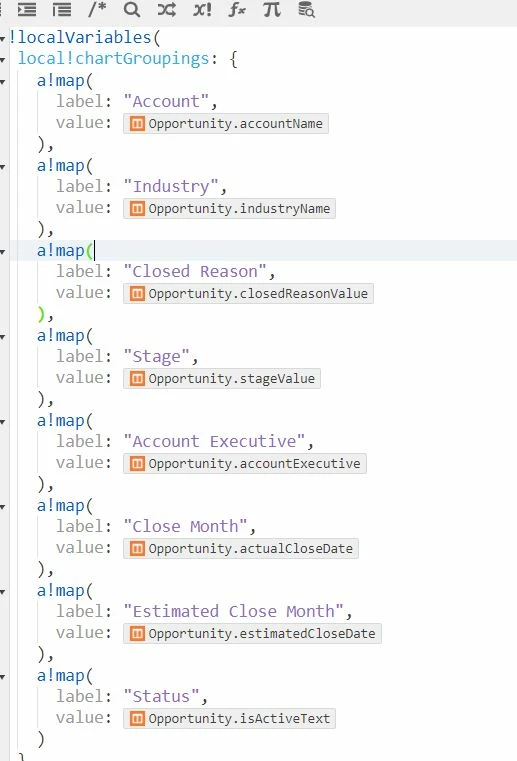Click the Opportunity.accountName record field chip
Viewport: 517px width, 761px height.
pyautogui.click(x=226, y=123)
